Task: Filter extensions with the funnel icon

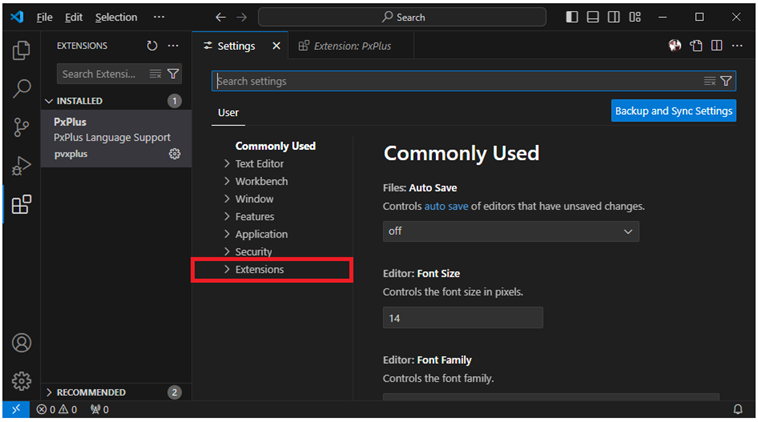Action: click(173, 74)
